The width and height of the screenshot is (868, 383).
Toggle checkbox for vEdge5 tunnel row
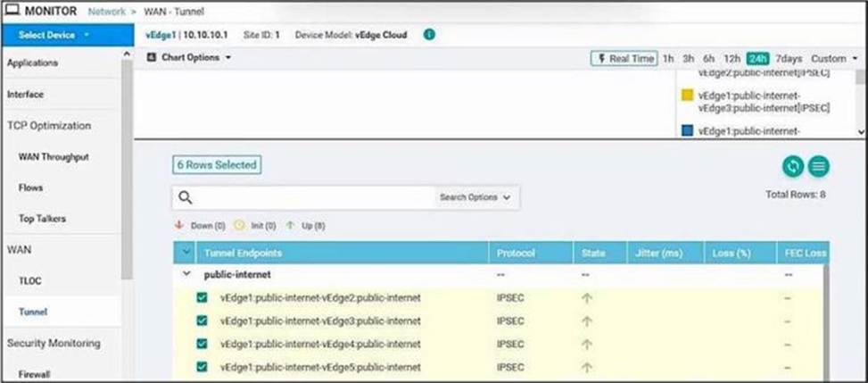coord(202,367)
